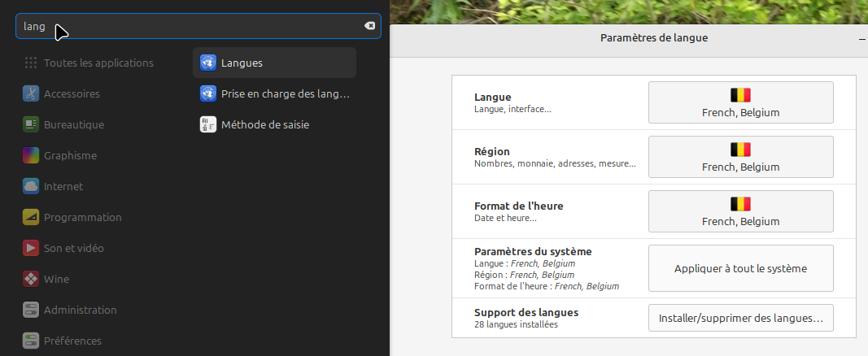
Task: Open the Préférences category
Action: pos(72,341)
